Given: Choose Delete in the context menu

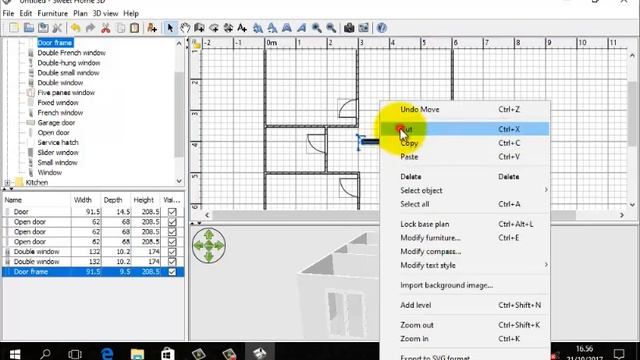Looking at the screenshot, I should point(465,177).
